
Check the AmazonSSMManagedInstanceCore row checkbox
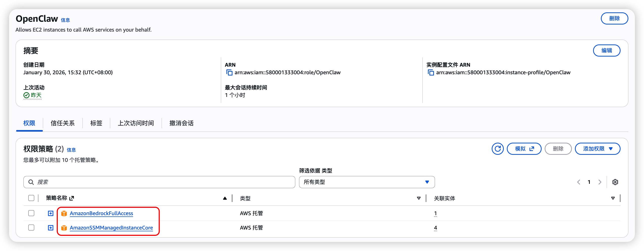point(31,228)
